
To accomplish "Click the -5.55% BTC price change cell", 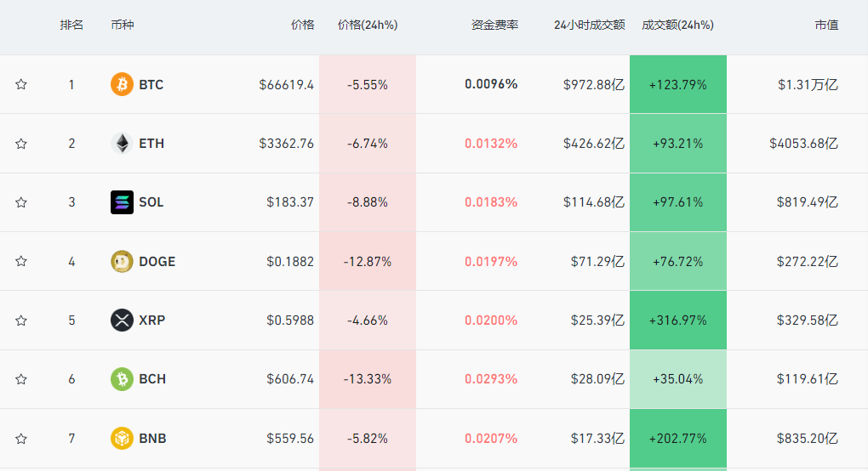I will pyautogui.click(x=368, y=84).
